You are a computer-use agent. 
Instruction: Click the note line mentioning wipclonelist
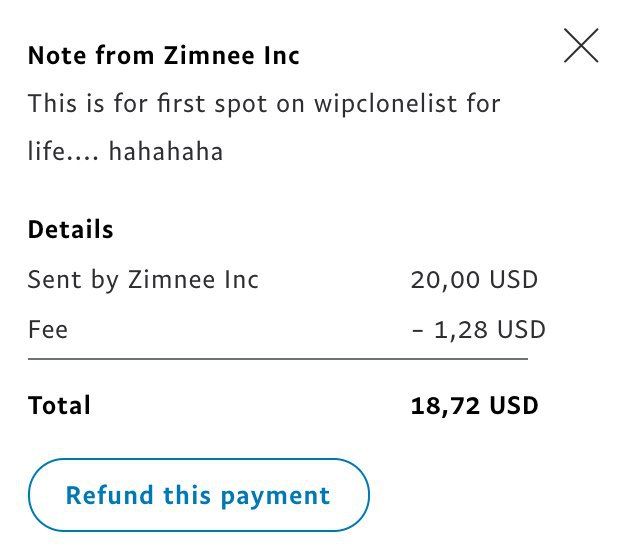[x=264, y=103]
